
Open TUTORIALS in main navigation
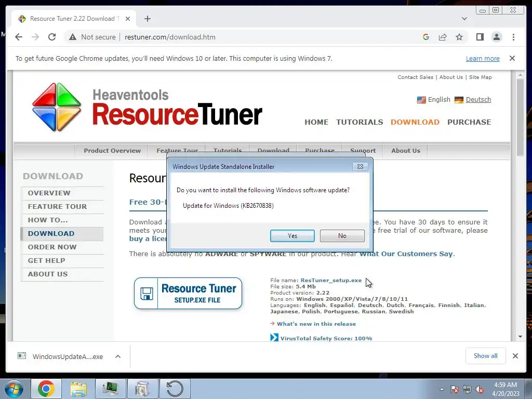tap(360, 122)
